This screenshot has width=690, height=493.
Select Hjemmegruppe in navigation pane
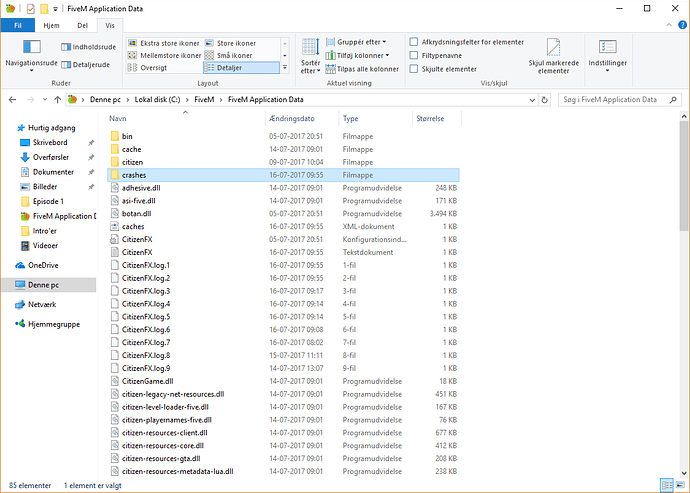pos(54,324)
